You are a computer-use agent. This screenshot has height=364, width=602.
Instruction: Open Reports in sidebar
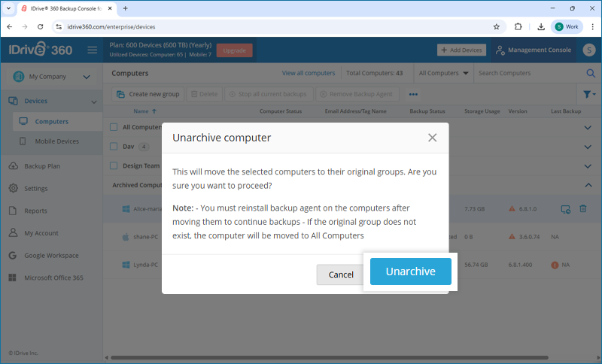click(35, 211)
